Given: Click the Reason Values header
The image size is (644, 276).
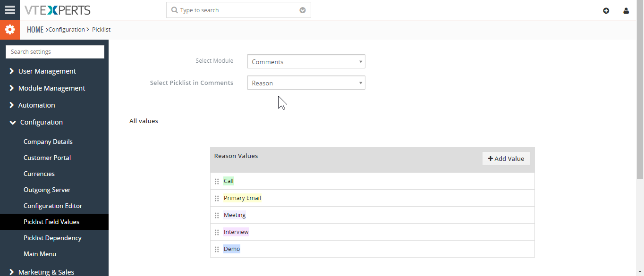Looking at the screenshot, I should coord(236,156).
